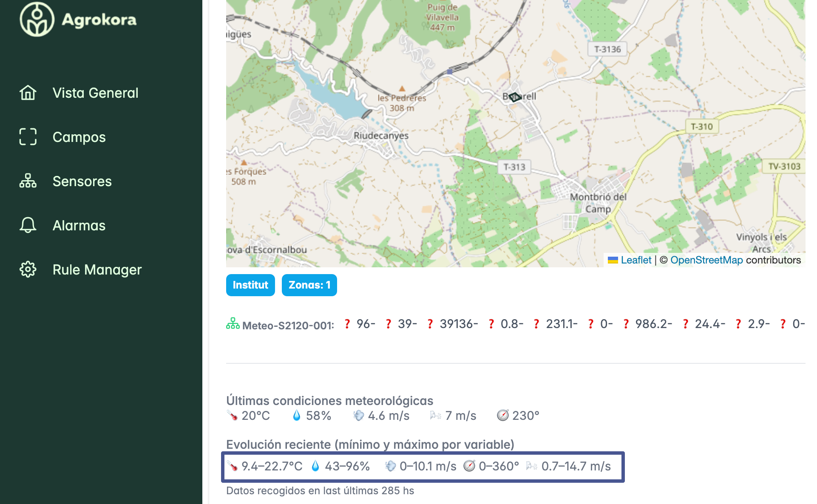Screen dimensions: 817x504
Task: Click the Rule Manager gear icon
Action: pos(28,269)
